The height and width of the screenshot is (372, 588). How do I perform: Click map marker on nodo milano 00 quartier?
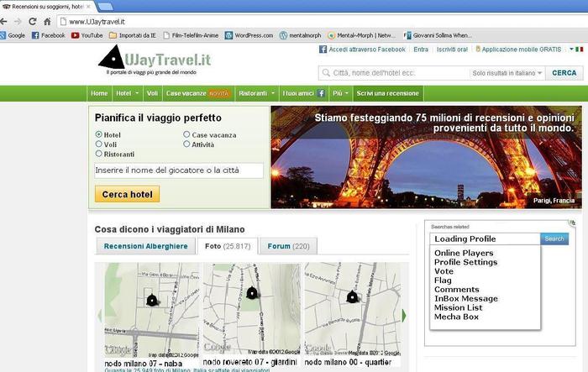pyautogui.click(x=352, y=296)
